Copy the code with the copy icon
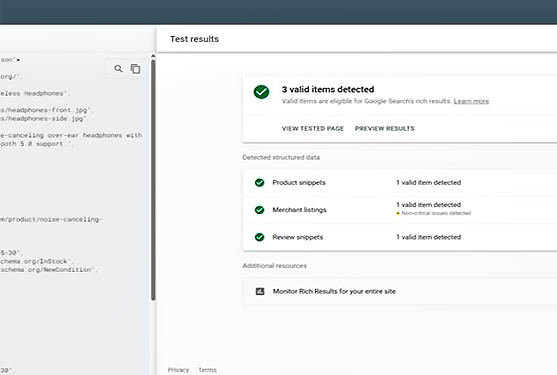This screenshot has width=557, height=375. (x=135, y=69)
